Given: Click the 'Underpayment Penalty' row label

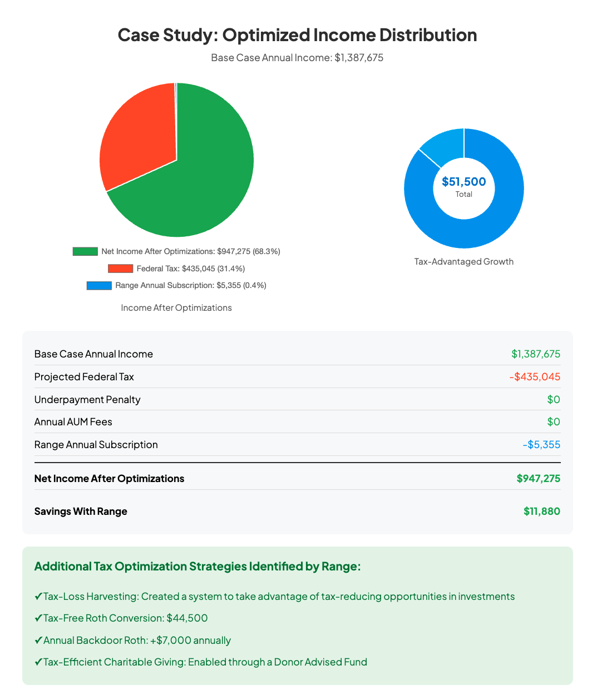Looking at the screenshot, I should point(87,400).
